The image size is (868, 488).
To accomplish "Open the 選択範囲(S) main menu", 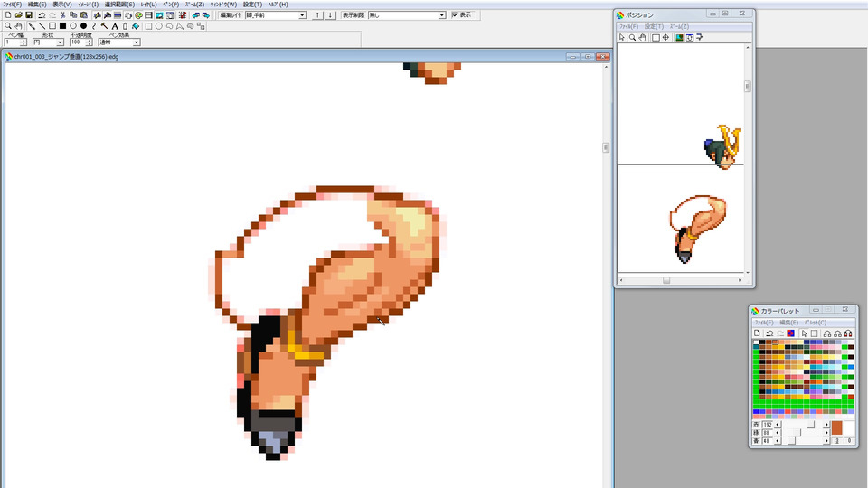I will point(119,5).
